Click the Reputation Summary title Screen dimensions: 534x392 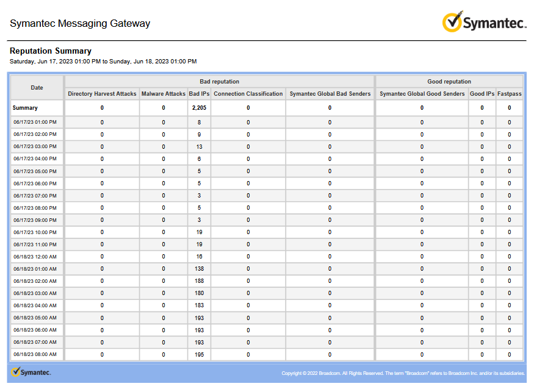pyautogui.click(x=51, y=51)
